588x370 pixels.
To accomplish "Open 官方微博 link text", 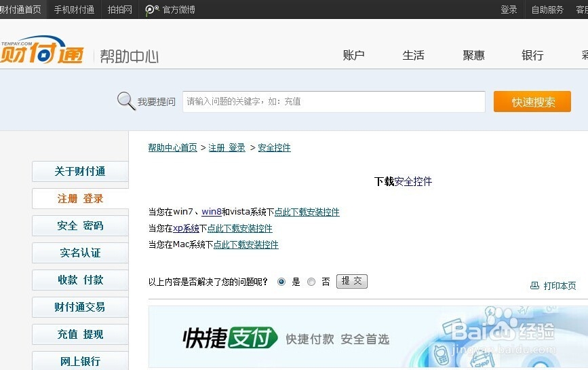I will [x=179, y=10].
